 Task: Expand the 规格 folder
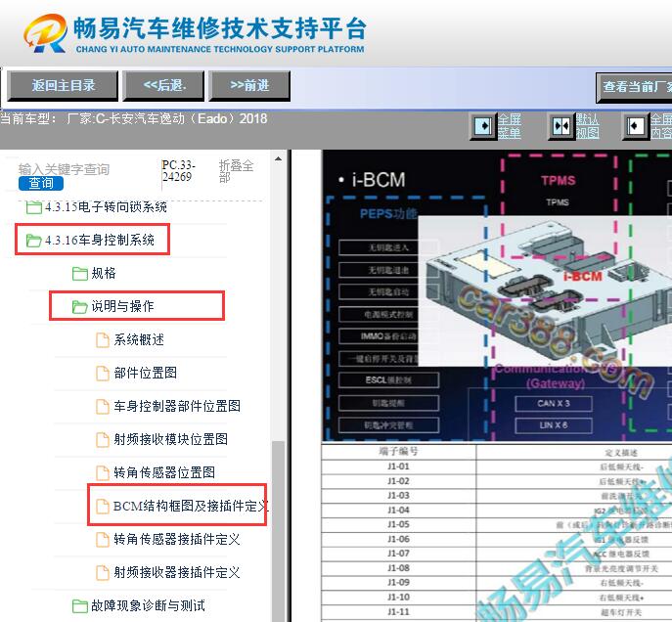(x=104, y=273)
